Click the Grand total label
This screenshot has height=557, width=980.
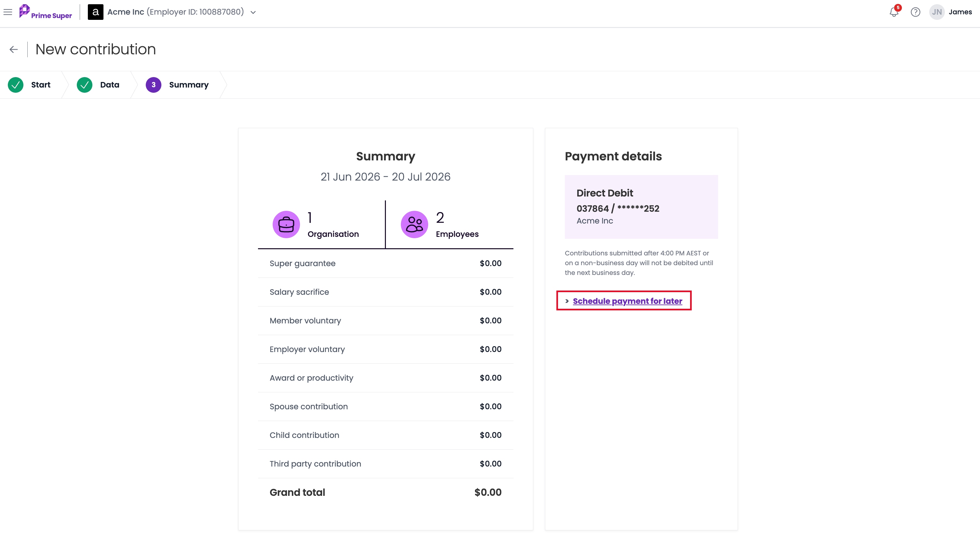click(x=297, y=492)
